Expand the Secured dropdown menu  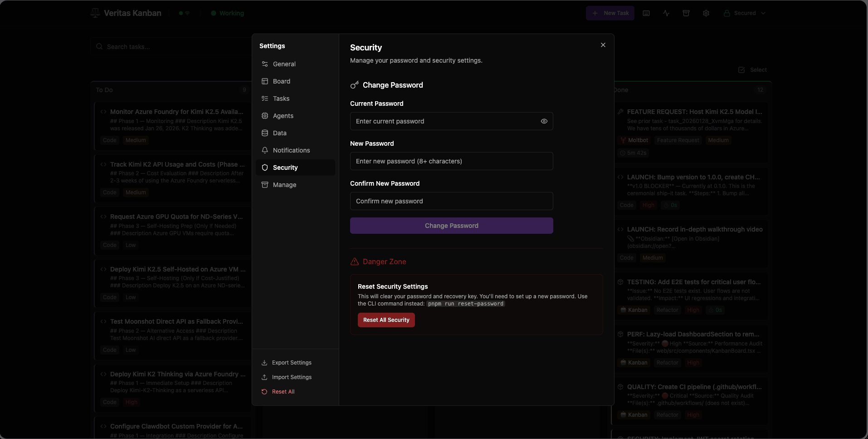click(745, 13)
